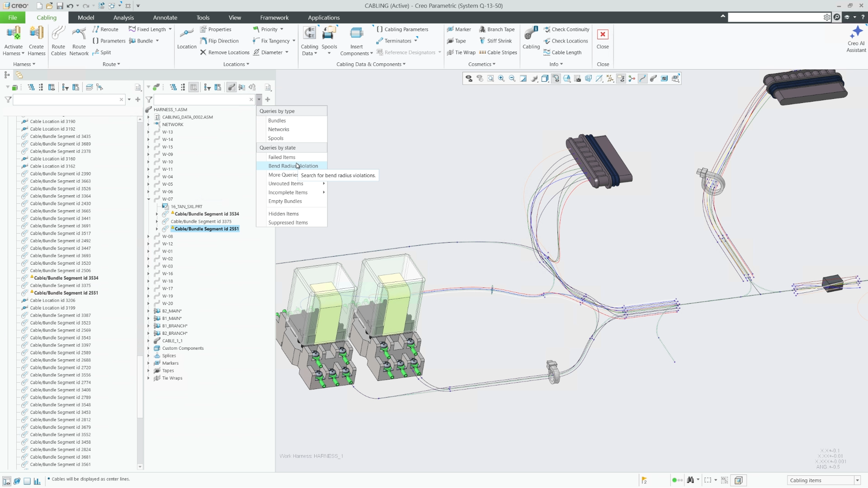This screenshot has width=868, height=488.
Task: Click the Refit zoom icon in graphics toolbar
Action: click(x=491, y=79)
